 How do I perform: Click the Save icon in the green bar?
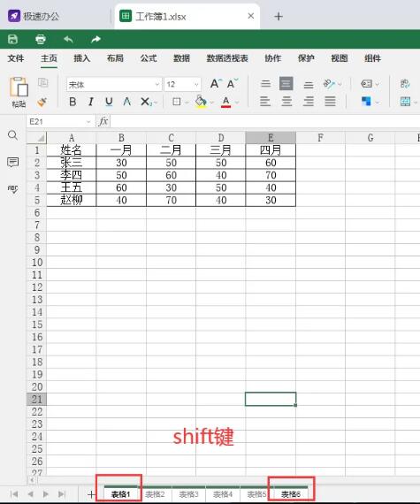[x=13, y=39]
